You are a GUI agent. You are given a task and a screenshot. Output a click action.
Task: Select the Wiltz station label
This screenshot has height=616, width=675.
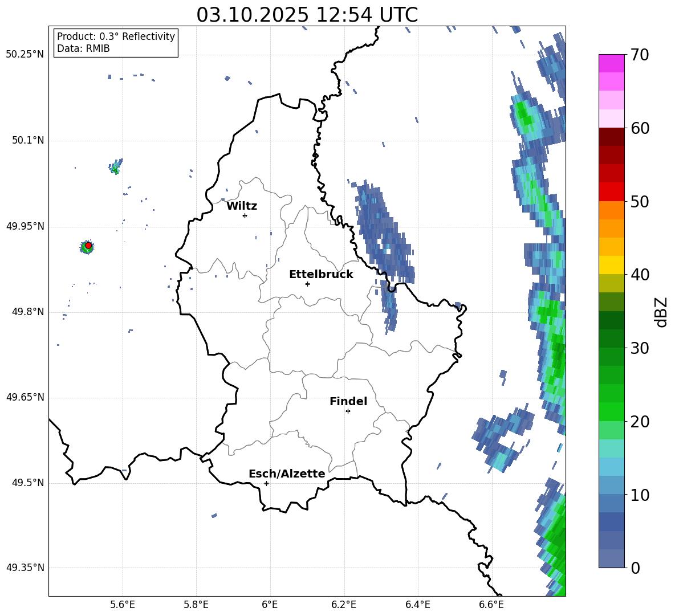click(242, 206)
